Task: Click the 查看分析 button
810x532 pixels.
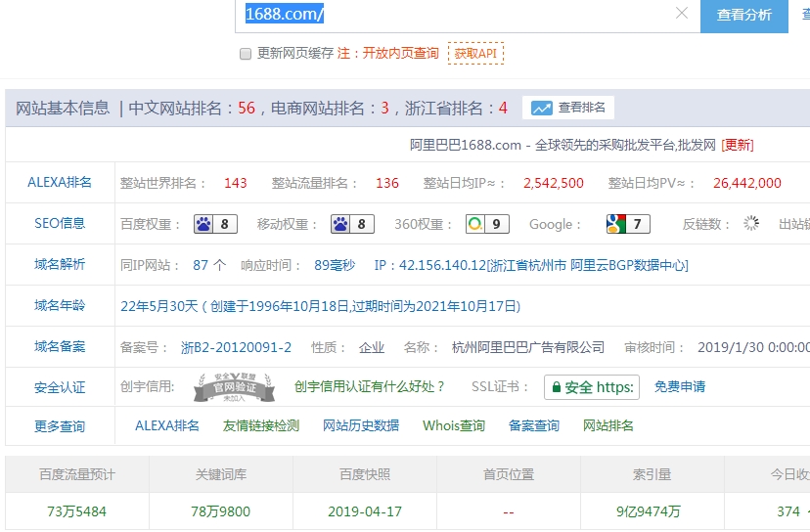Action: (743, 15)
